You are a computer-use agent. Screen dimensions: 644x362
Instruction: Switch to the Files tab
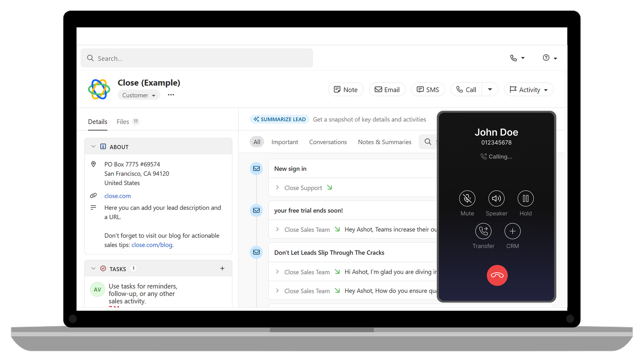123,122
